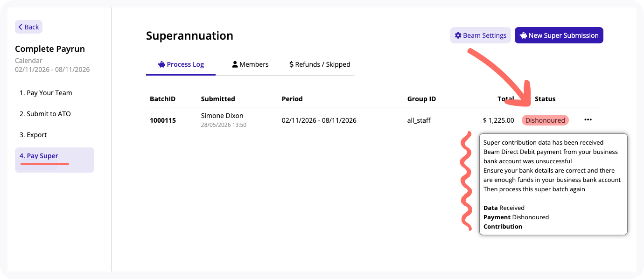Screen dimensions: 644x279
Task: Click the person icon on Members tab
Action: (235, 64)
